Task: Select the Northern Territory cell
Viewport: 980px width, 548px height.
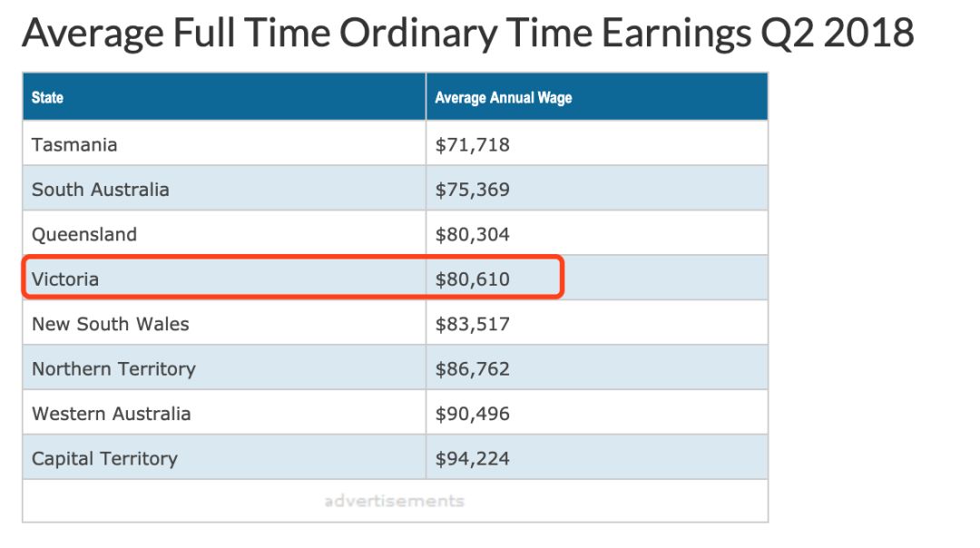Action: [224, 368]
